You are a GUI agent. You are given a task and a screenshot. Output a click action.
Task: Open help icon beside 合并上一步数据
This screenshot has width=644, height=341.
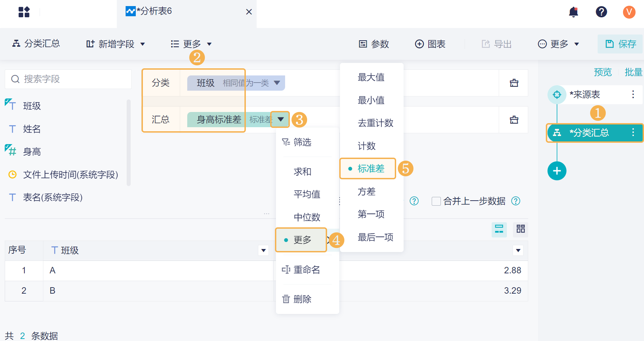point(516,201)
